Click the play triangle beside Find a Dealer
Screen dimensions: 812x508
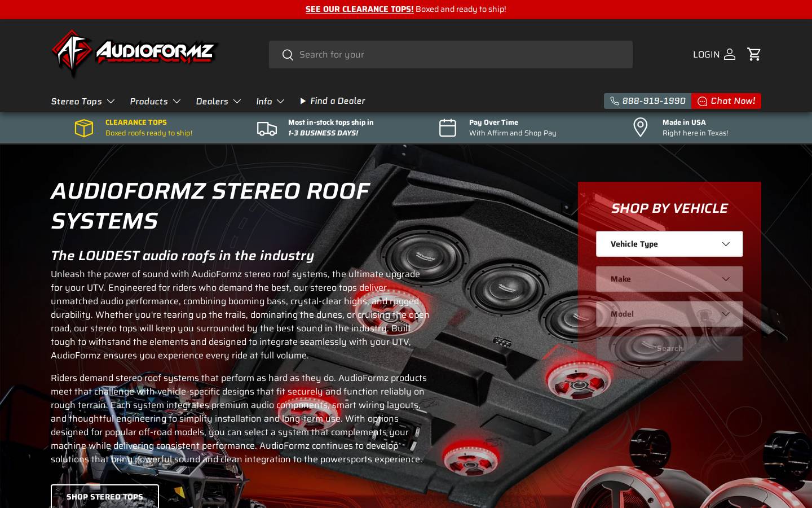point(303,101)
